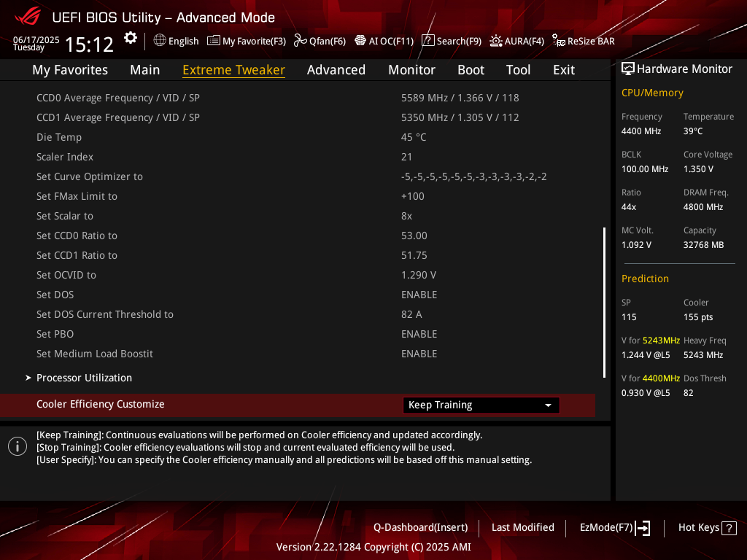The width and height of the screenshot is (747, 560).
Task: Open the Cooler Efficiency Customize dropdown
Action: tap(481, 405)
